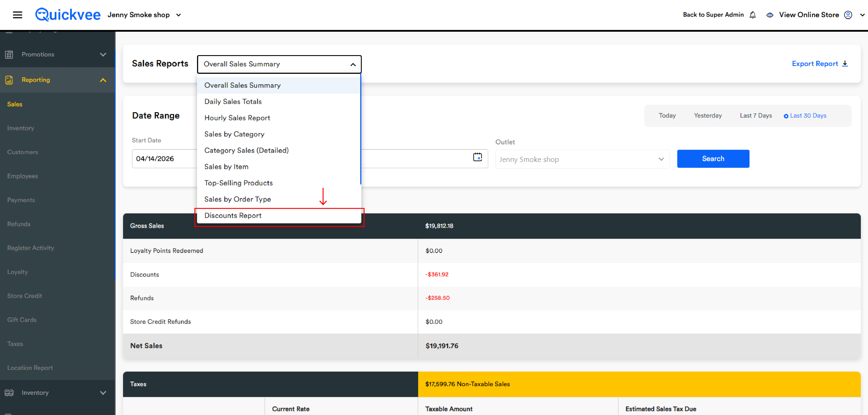Open the account dropdown arrow at top right
Image resolution: width=868 pixels, height=415 pixels.
(862, 15)
